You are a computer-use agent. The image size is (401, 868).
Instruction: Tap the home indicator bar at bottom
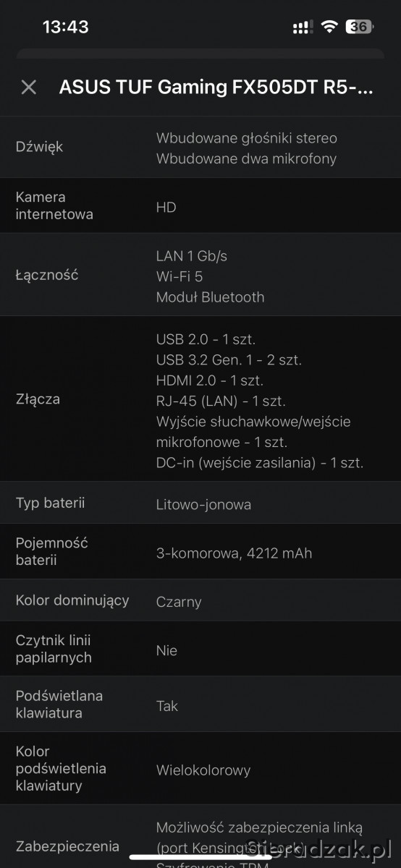tap(200, 858)
